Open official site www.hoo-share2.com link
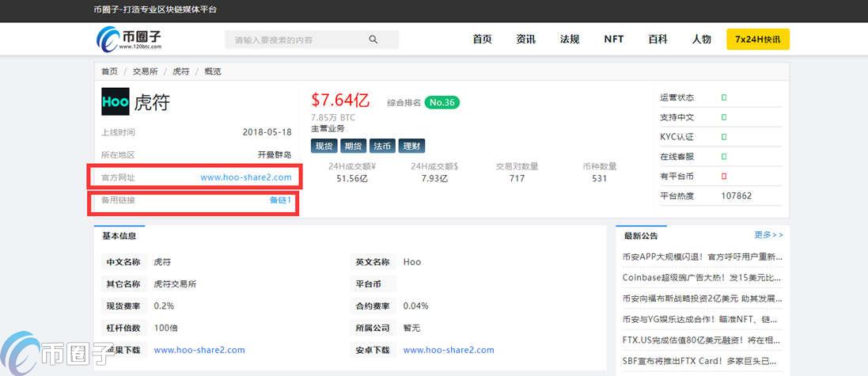The width and height of the screenshot is (868, 376). [246, 178]
